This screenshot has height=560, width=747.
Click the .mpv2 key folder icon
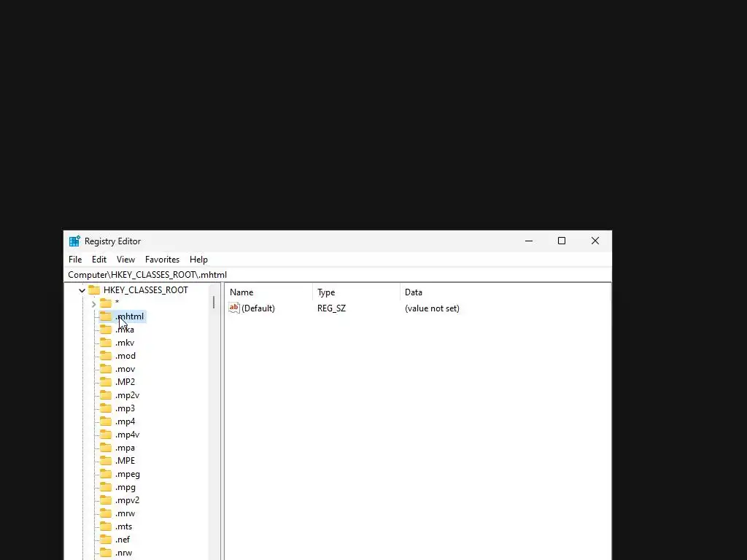pos(106,500)
